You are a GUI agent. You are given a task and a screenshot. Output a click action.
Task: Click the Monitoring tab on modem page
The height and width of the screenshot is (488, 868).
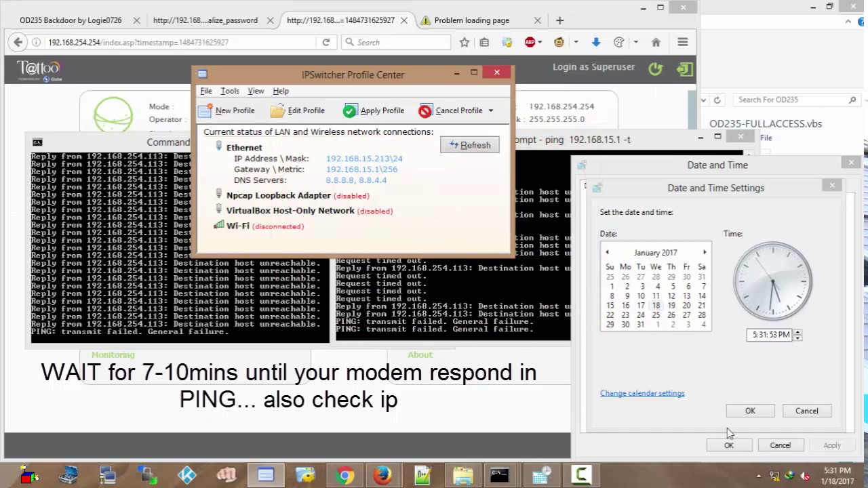tap(113, 354)
